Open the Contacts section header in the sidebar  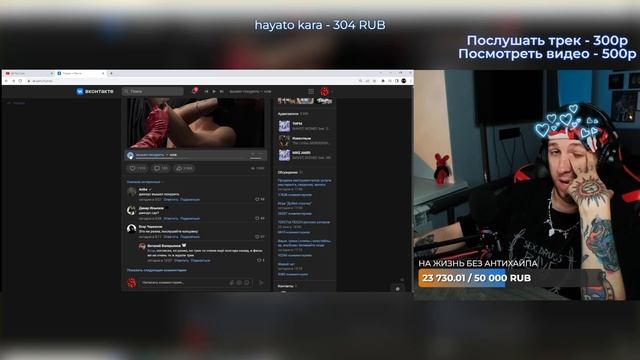[287, 286]
